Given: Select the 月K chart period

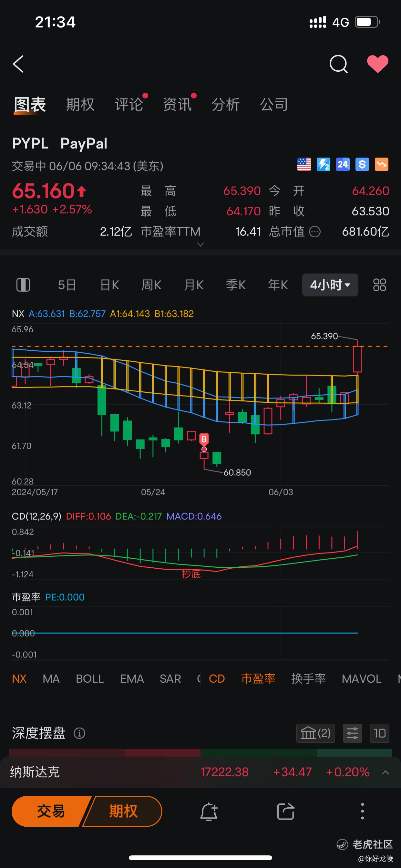Looking at the screenshot, I should (x=194, y=285).
